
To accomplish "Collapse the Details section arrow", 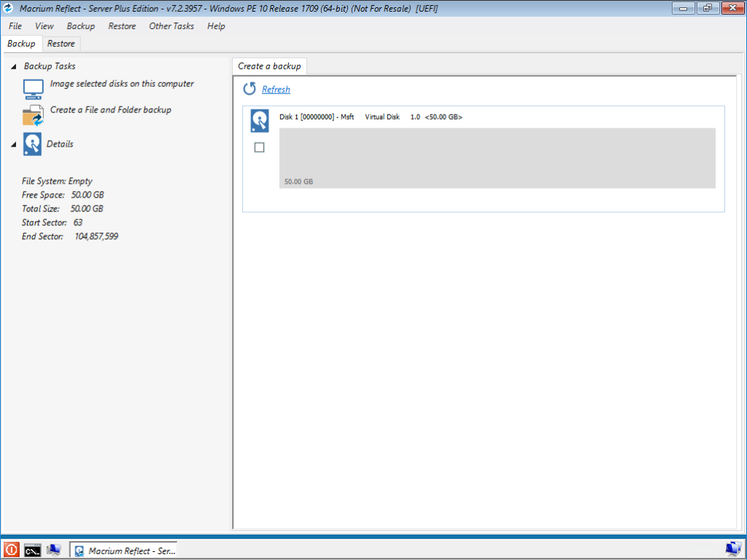I will pos(15,144).
